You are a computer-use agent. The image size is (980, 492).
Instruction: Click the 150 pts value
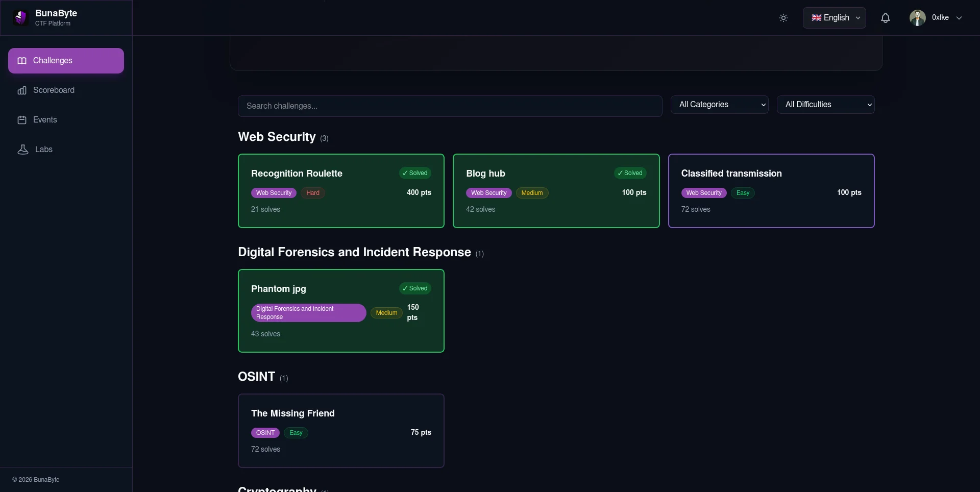click(x=413, y=312)
